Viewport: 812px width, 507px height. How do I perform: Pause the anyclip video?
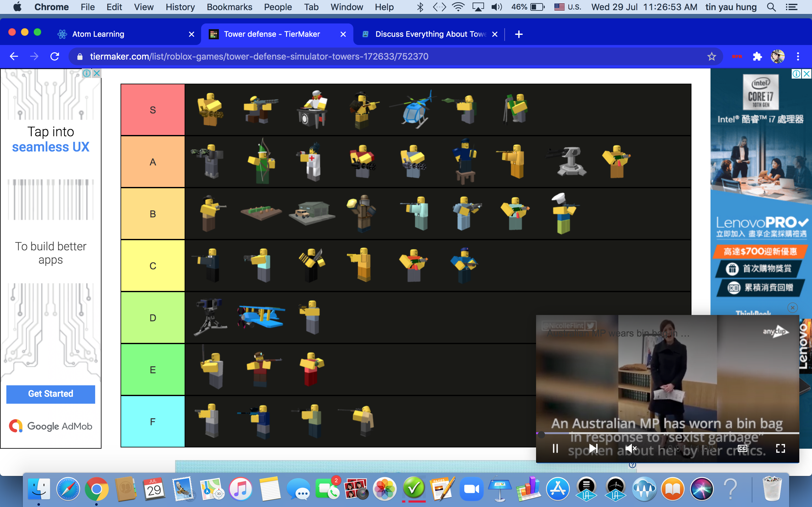point(555,448)
